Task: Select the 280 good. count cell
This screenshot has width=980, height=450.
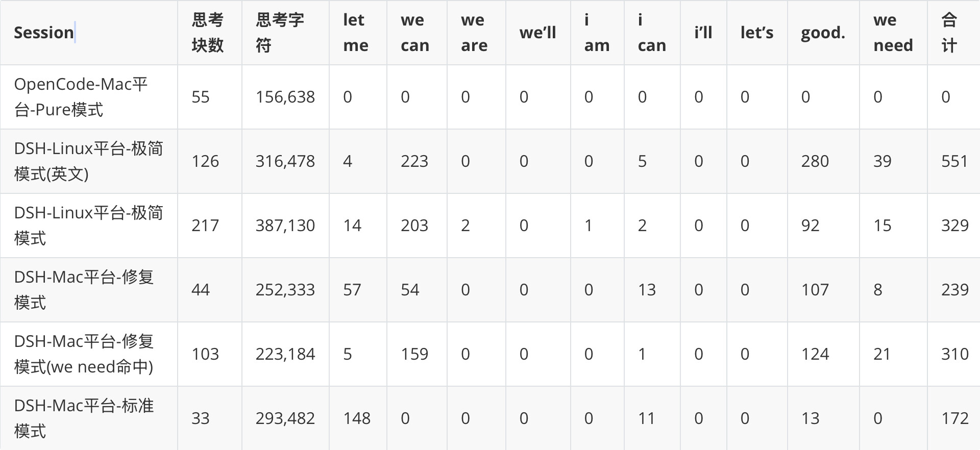Action: tap(815, 161)
